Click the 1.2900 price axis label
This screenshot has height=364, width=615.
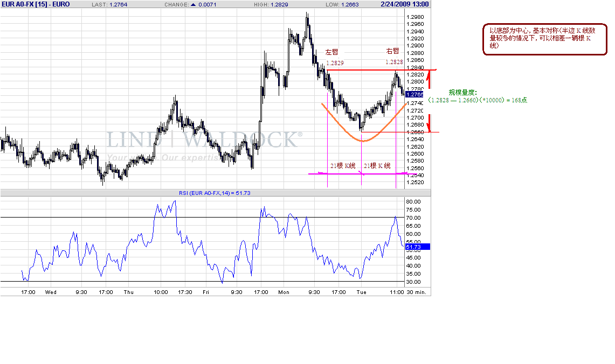click(x=415, y=46)
